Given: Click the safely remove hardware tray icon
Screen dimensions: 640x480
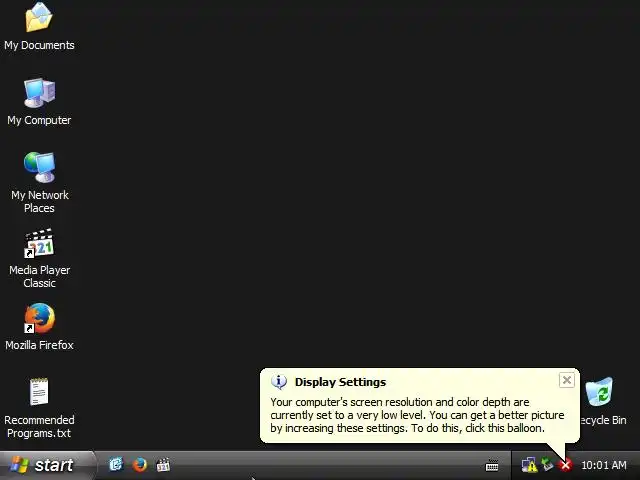Looking at the screenshot, I should click(547, 465).
